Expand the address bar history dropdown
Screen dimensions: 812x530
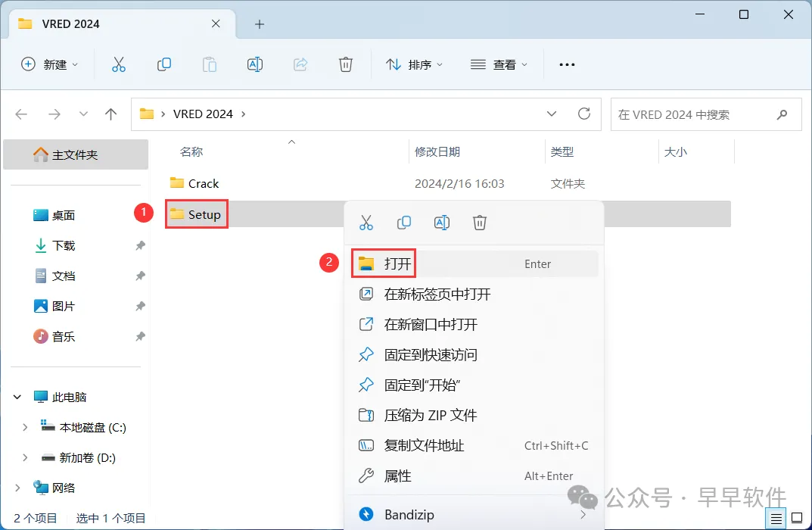coord(552,114)
